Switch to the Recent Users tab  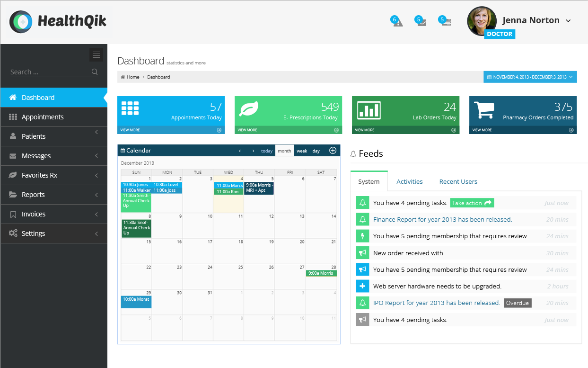pyautogui.click(x=458, y=181)
